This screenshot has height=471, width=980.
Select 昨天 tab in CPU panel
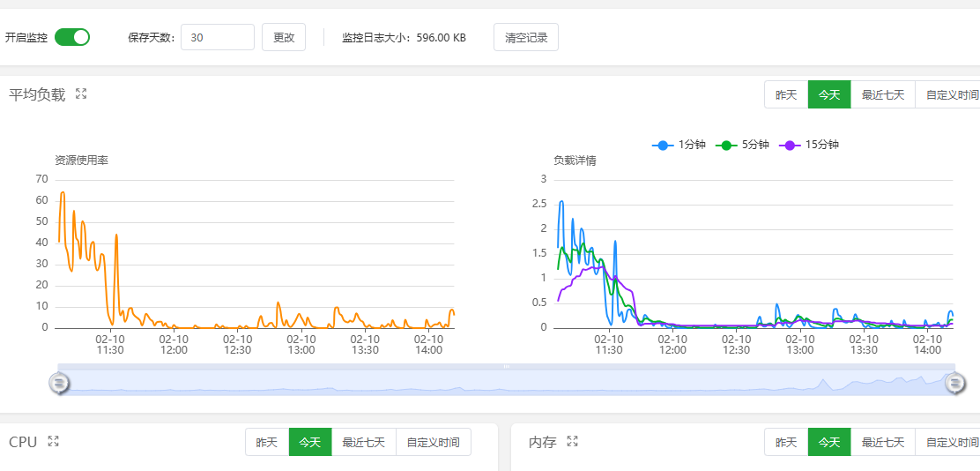(x=267, y=442)
